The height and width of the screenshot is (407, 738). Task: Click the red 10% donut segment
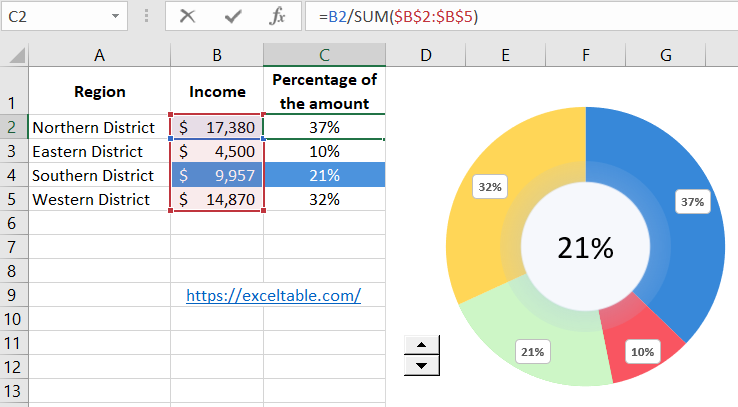coord(640,345)
